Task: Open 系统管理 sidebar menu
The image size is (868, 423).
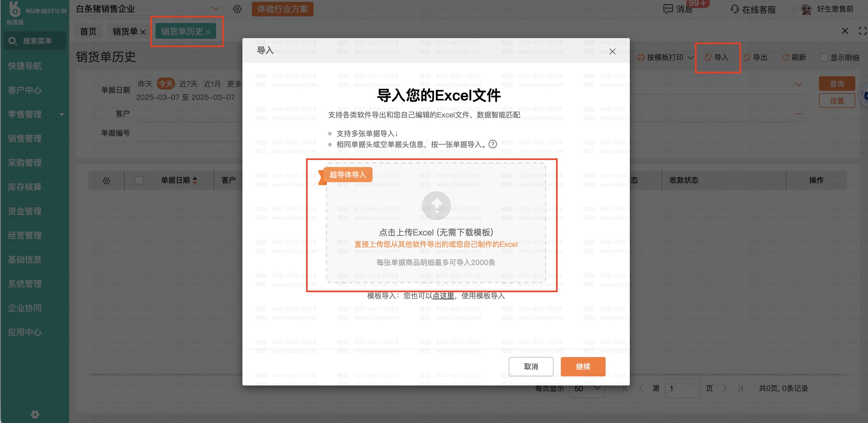Action: (x=25, y=284)
